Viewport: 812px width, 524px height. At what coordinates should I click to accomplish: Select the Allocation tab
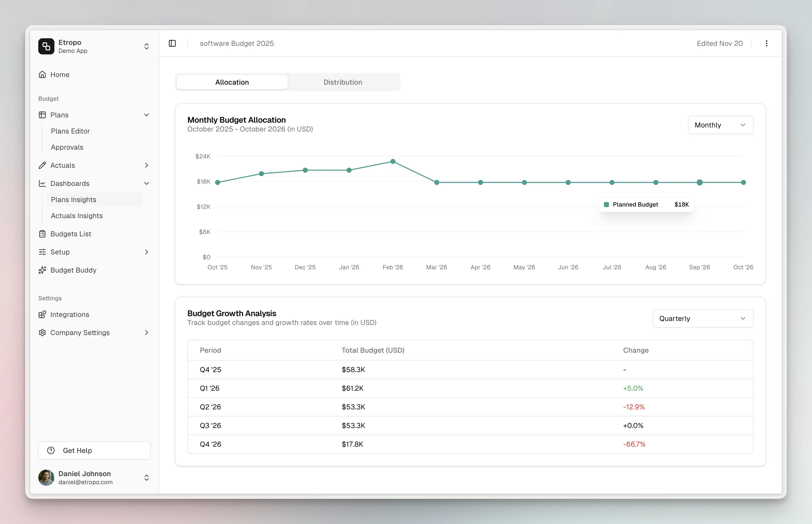tap(232, 82)
